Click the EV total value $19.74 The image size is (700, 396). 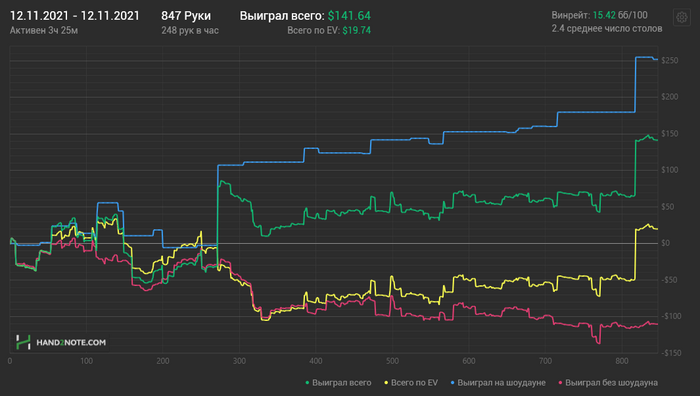coord(357,30)
